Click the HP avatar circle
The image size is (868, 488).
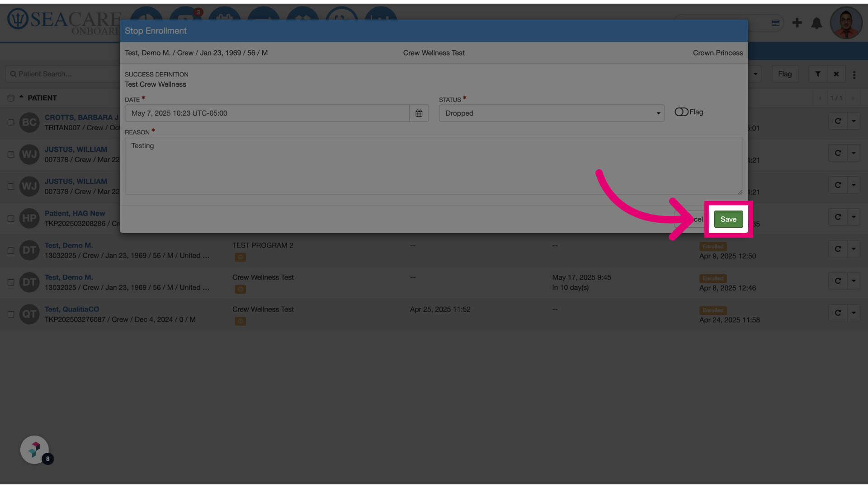(29, 219)
